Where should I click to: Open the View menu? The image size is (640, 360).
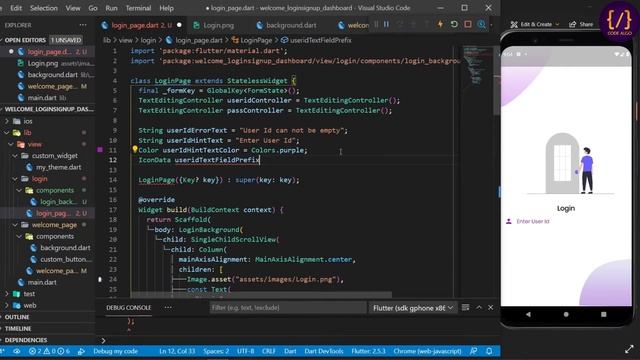[73, 8]
